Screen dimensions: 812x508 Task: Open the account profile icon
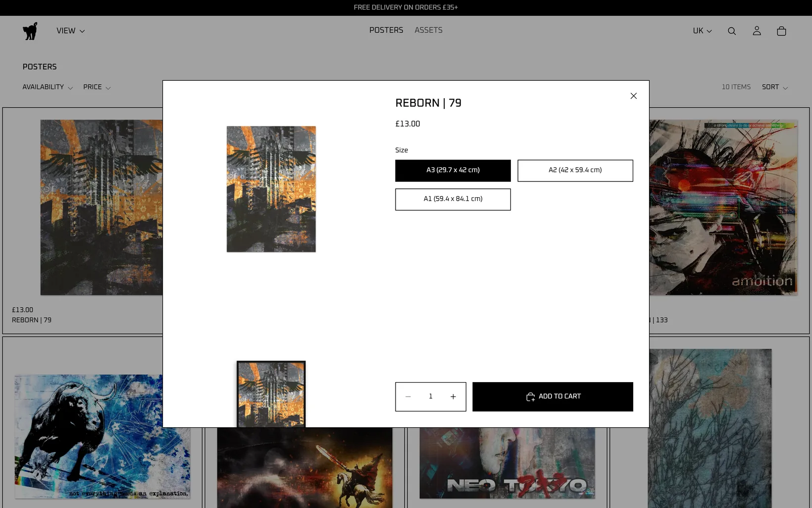click(757, 31)
